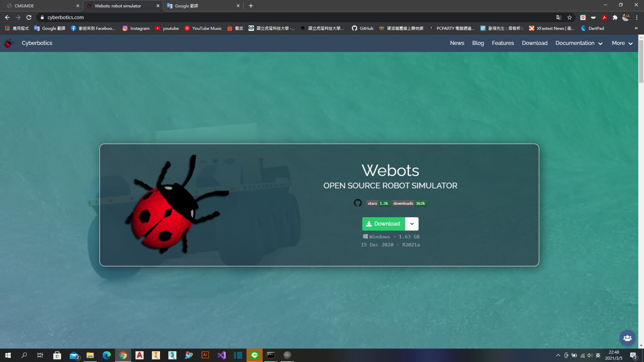The width and height of the screenshot is (644, 362).
Task: Show hidden system tray icons
Action: click(x=558, y=355)
